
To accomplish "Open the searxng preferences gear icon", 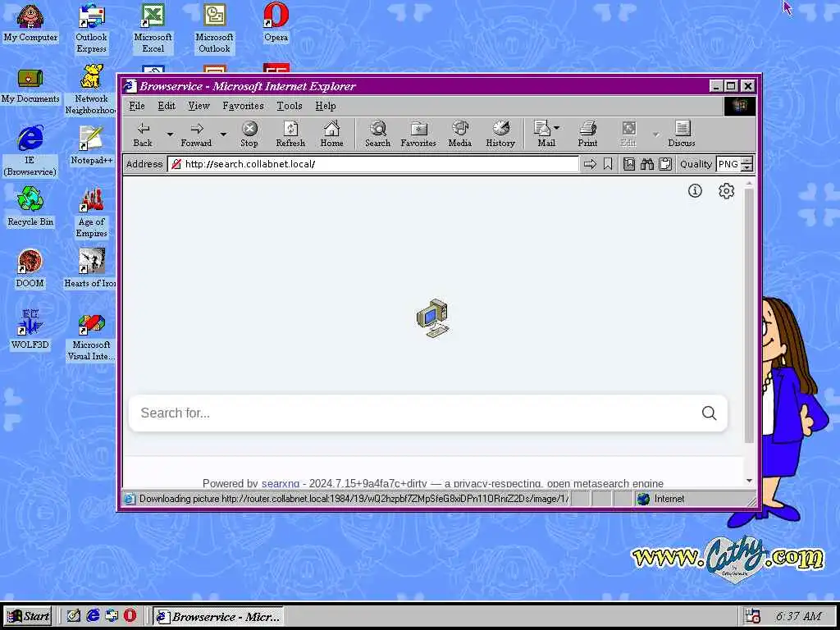I will pos(727,190).
